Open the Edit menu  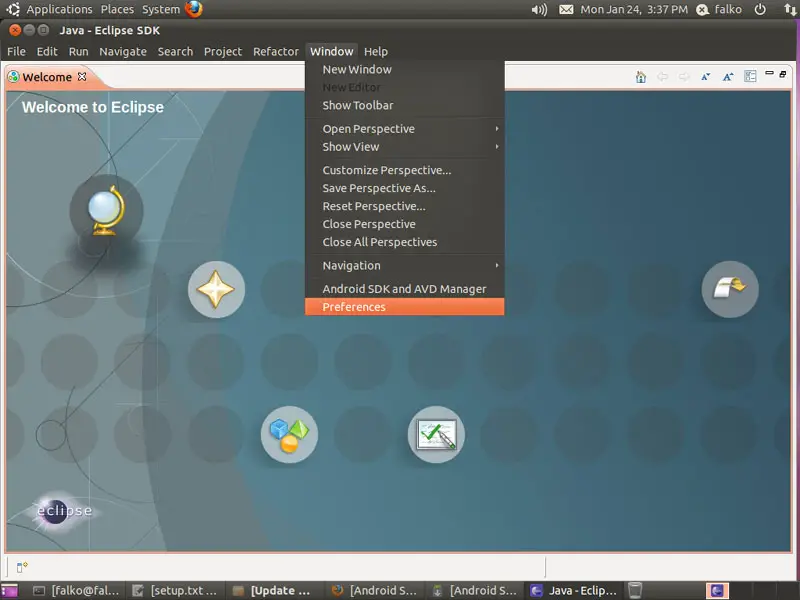click(47, 52)
